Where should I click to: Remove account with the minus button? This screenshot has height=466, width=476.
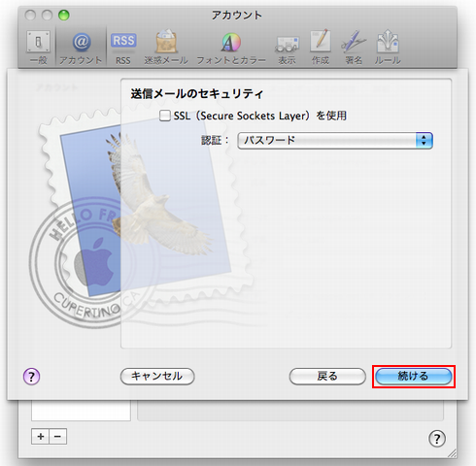[58, 437]
